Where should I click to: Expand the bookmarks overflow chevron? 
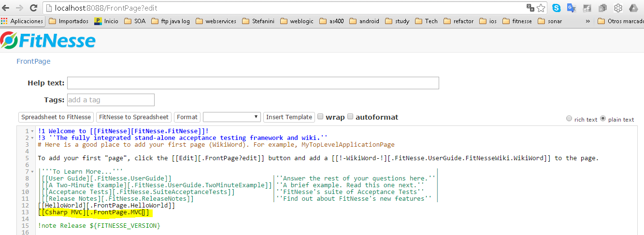[588, 21]
